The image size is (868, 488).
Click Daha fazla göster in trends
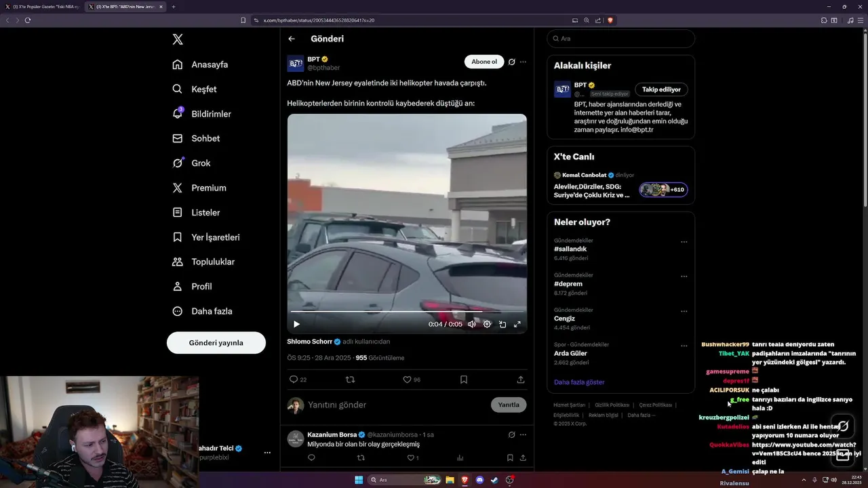click(579, 382)
